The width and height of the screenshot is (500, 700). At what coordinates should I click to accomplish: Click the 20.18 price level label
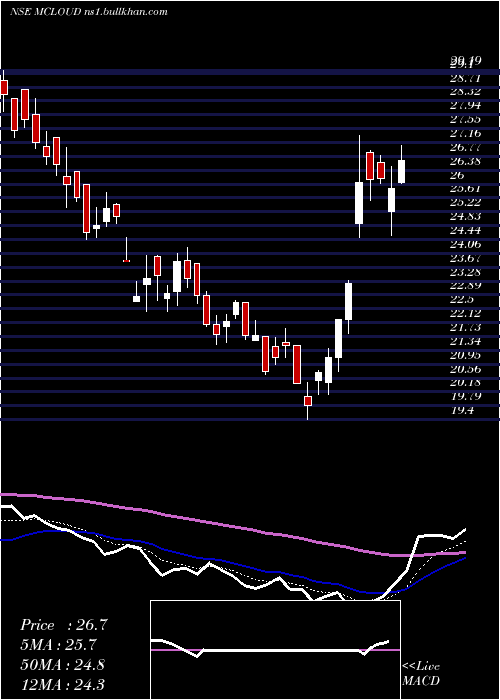[465, 383]
